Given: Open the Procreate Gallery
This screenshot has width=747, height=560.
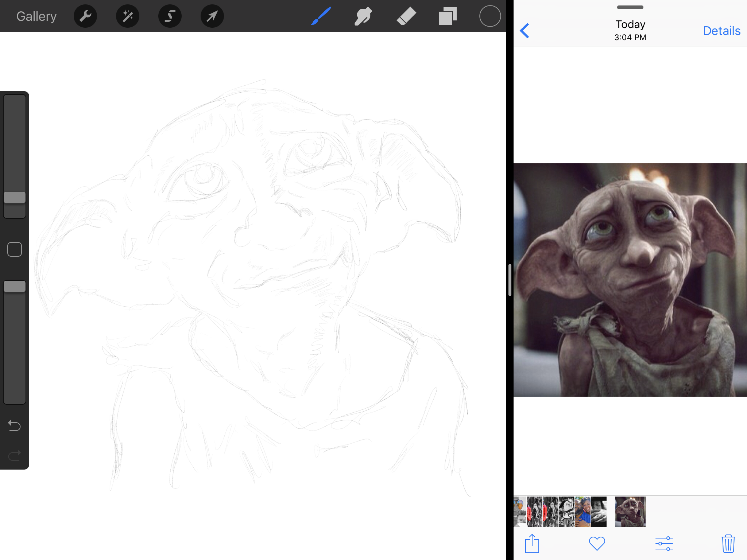Looking at the screenshot, I should (x=36, y=16).
